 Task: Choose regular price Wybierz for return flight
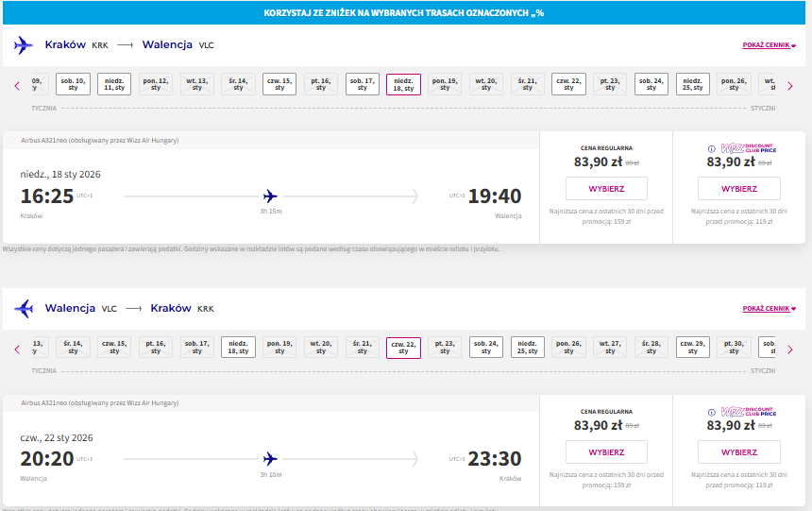pos(606,451)
